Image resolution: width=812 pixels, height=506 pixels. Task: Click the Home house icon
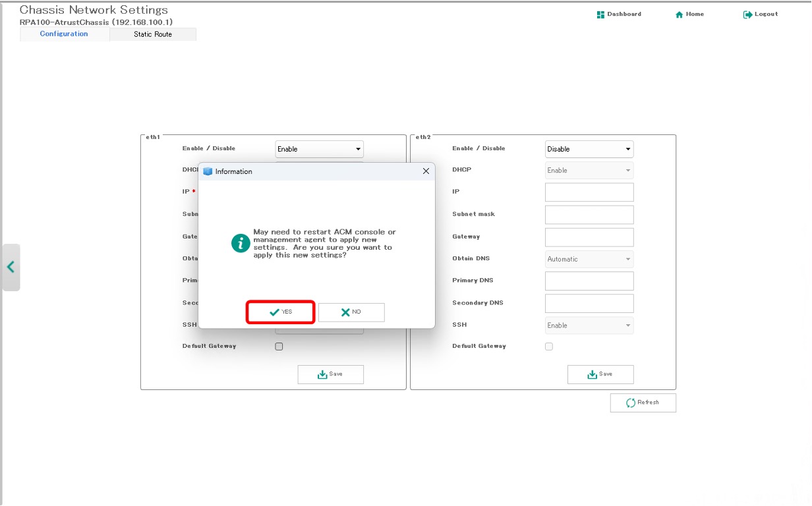[x=679, y=14]
